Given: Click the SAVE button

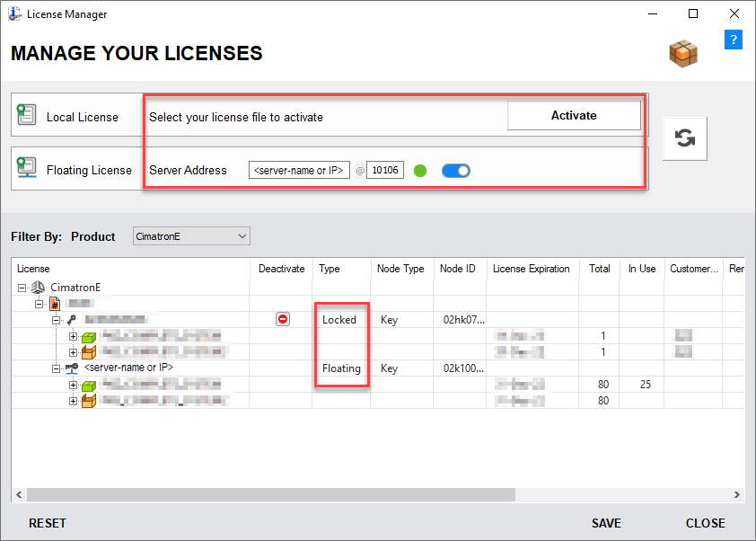Looking at the screenshot, I should click(x=606, y=523).
